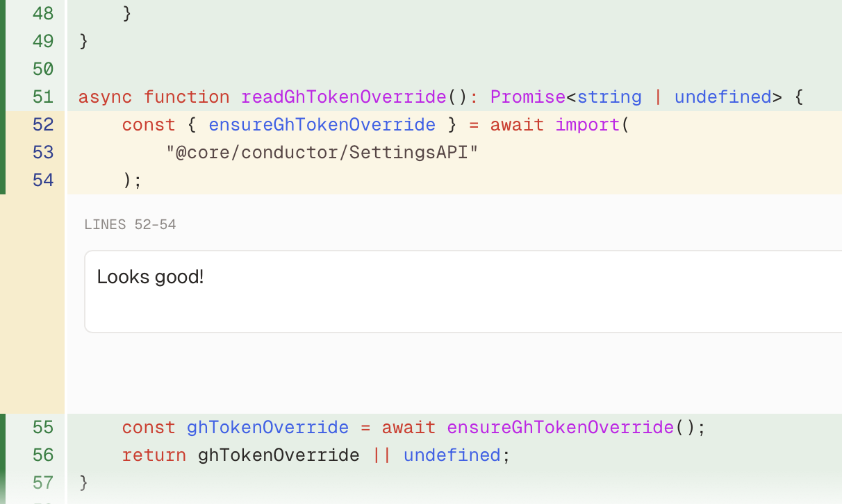Click the Promise return type on line 51

(x=528, y=96)
